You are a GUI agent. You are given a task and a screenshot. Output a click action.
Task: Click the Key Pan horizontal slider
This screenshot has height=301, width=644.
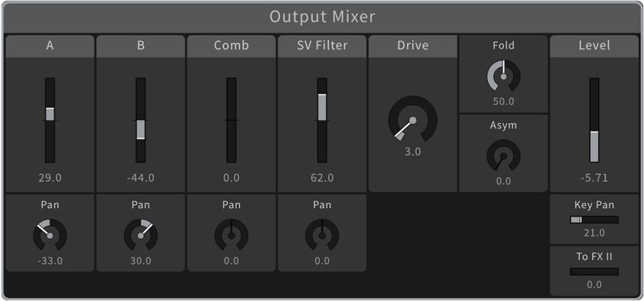point(594,220)
